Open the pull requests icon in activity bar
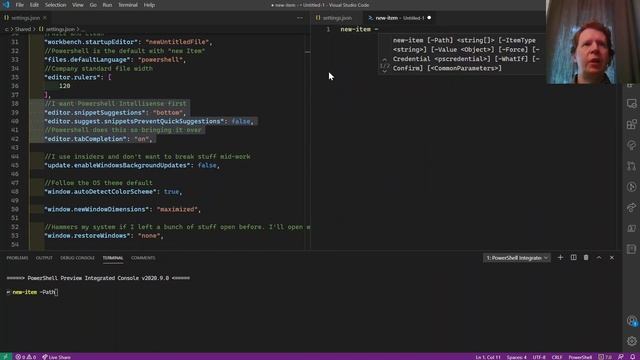This screenshot has height=360, width=640. [x=631, y=166]
